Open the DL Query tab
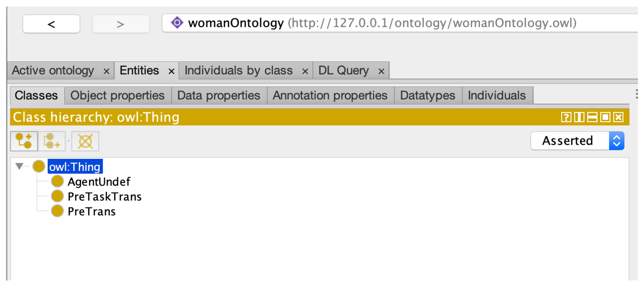This screenshot has width=644, height=289. point(343,71)
